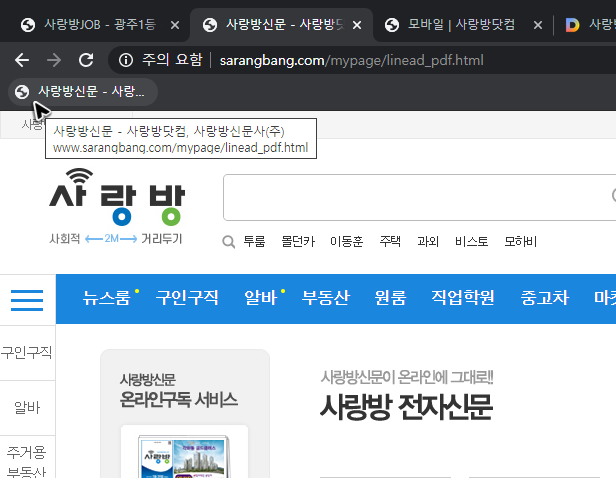Viewport: 616px width, 478px height.
Task: Select the 모하비 popular keyword
Action: (x=521, y=241)
